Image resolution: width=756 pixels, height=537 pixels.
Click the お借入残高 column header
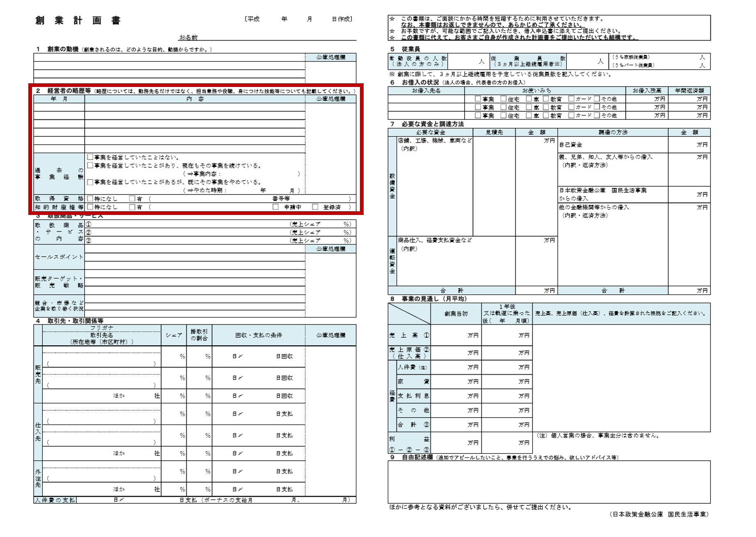pyautogui.click(x=647, y=91)
